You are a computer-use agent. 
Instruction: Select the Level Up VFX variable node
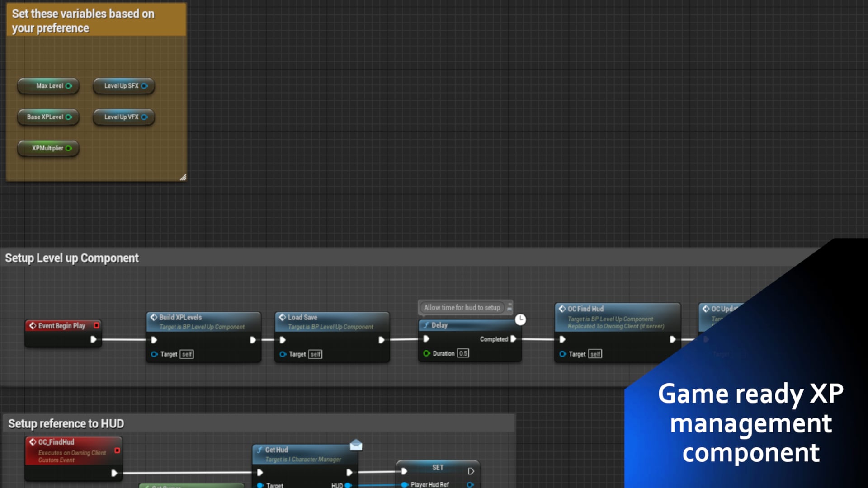123,117
